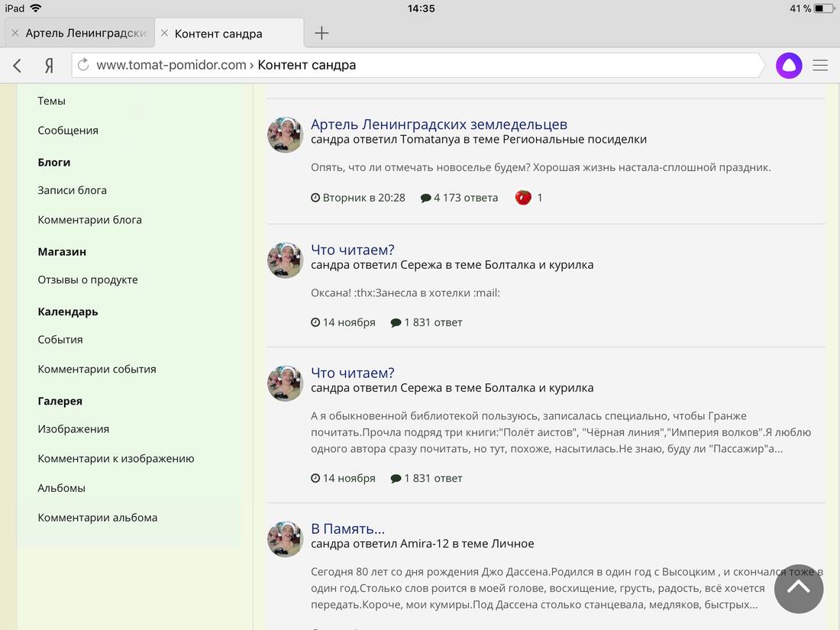Screen dimensions: 840x630
Task: Select 'Комментарии альбома' in sidebar
Action: (98, 518)
